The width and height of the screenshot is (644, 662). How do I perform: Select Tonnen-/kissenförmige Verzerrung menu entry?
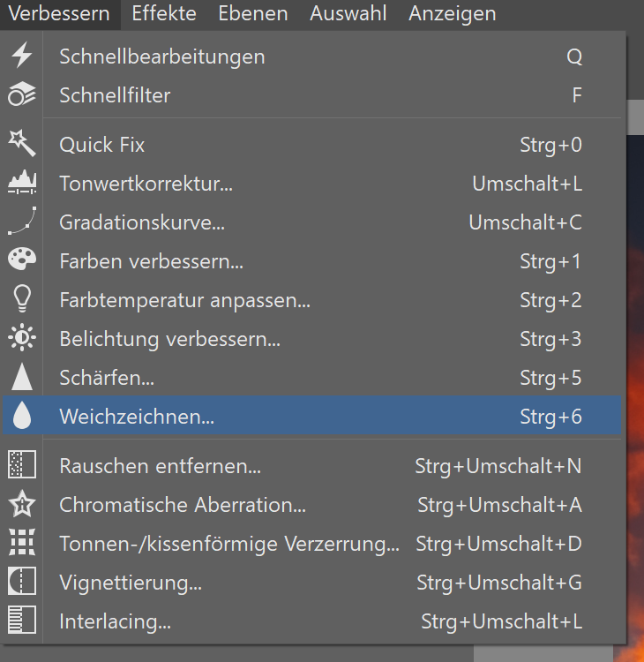pos(229,544)
